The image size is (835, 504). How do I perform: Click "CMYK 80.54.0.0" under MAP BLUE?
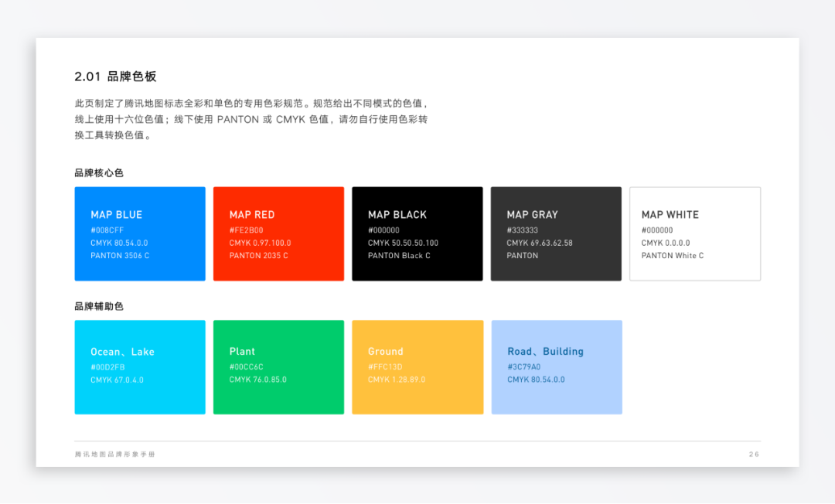119,243
